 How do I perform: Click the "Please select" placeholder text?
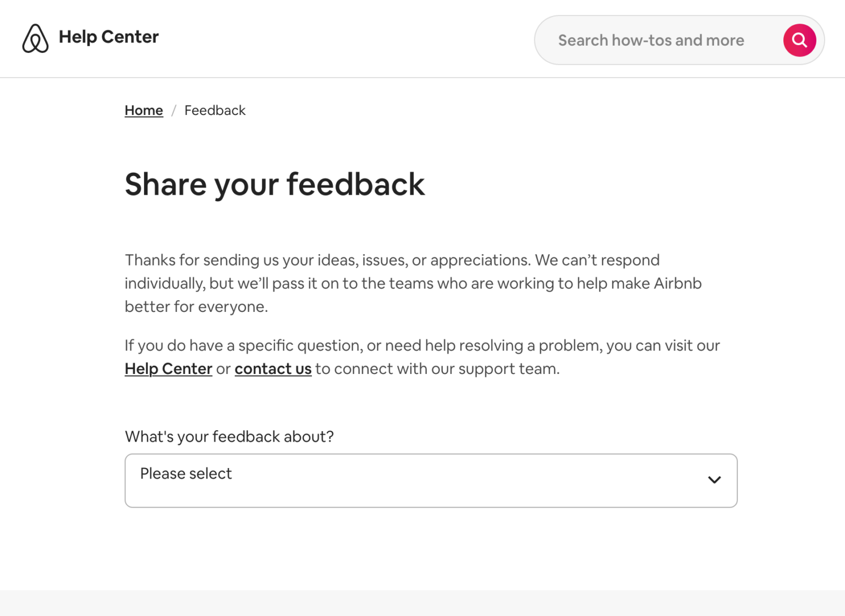pyautogui.click(x=186, y=474)
